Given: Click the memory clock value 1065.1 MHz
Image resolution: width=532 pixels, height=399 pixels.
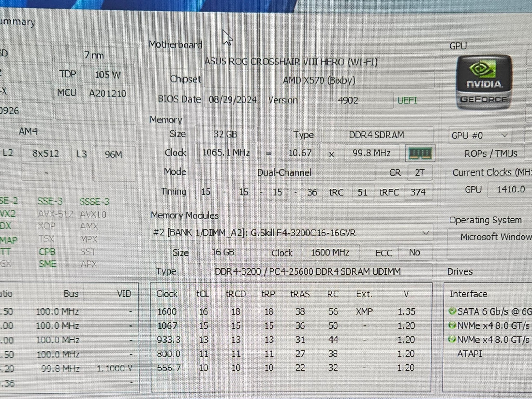Looking at the screenshot, I should (226, 152).
